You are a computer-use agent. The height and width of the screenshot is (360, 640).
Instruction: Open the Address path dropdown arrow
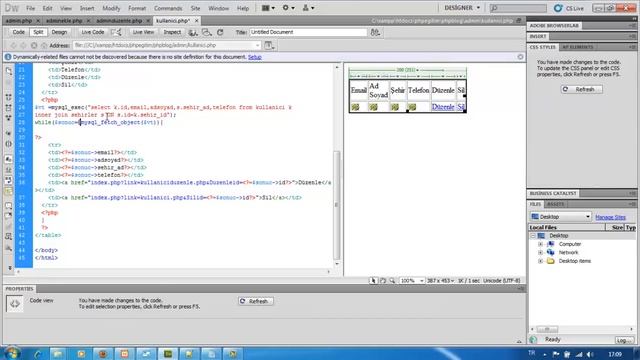click(x=258, y=46)
